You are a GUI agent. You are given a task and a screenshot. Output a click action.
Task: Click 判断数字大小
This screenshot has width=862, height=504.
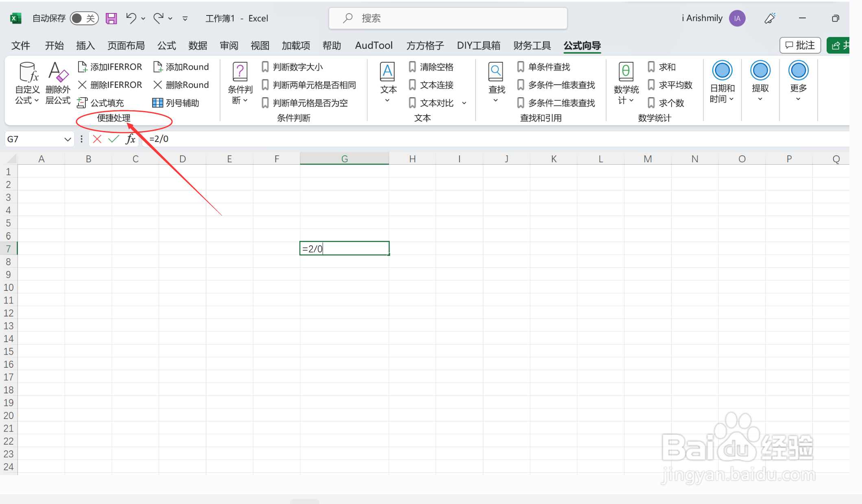point(292,67)
